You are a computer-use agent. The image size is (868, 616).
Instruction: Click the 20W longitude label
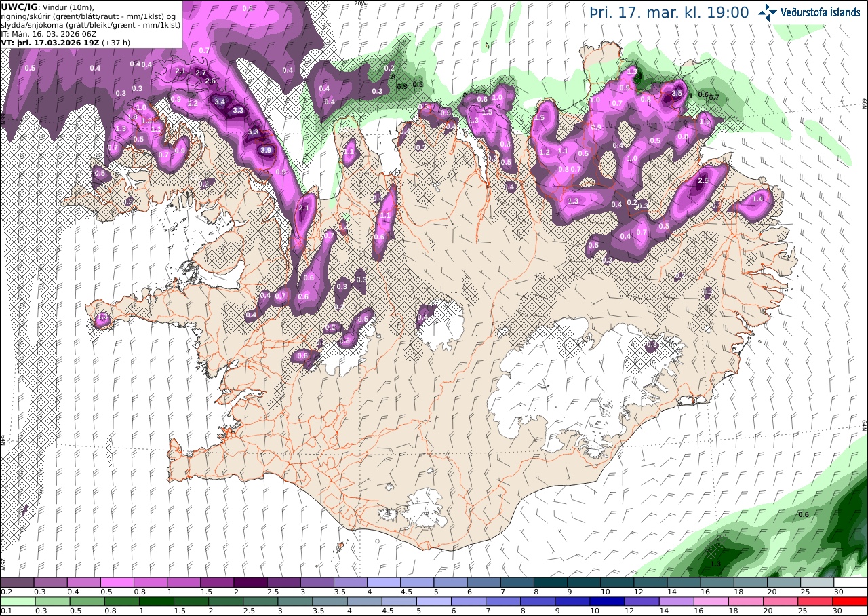(x=360, y=3)
